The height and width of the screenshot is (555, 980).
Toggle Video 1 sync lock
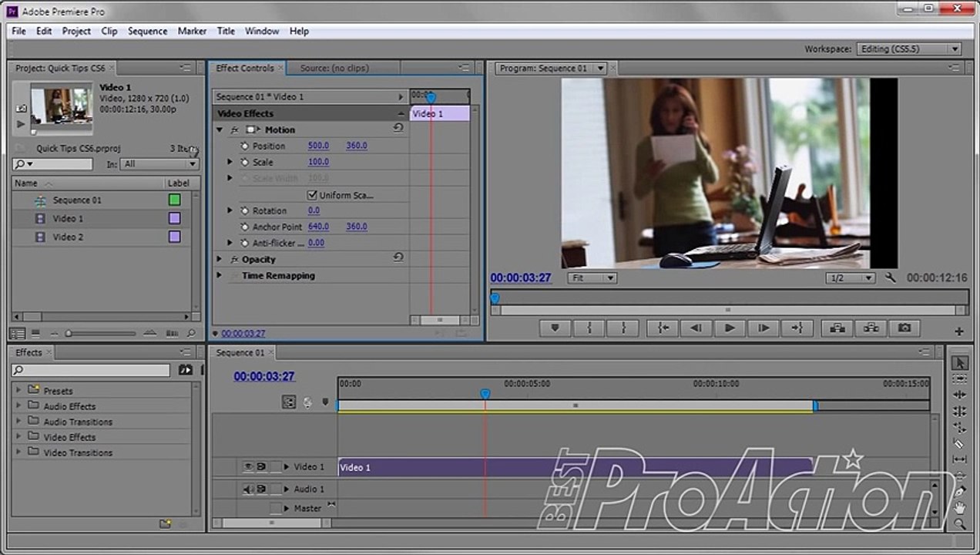(x=261, y=467)
